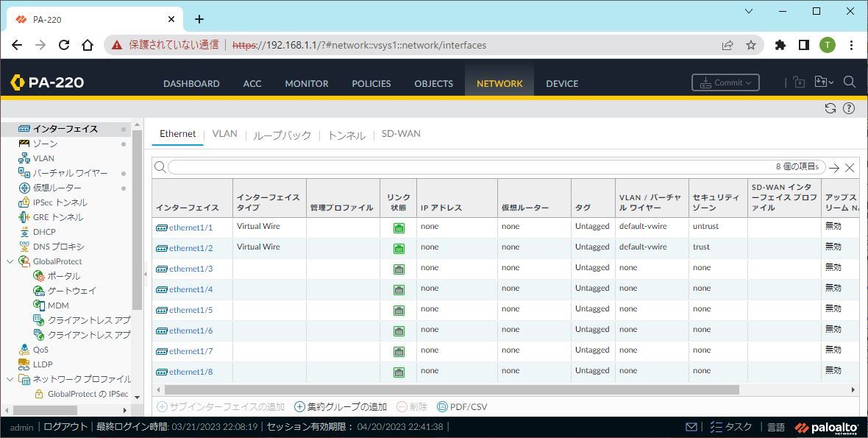Open ethernet1/4 interface link
The height and width of the screenshot is (438, 868).
tap(191, 289)
